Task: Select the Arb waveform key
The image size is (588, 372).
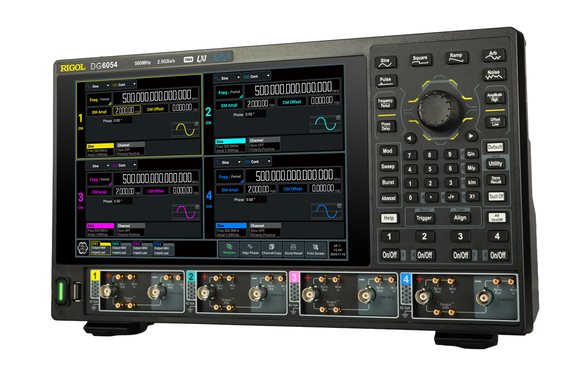Action: point(493,55)
